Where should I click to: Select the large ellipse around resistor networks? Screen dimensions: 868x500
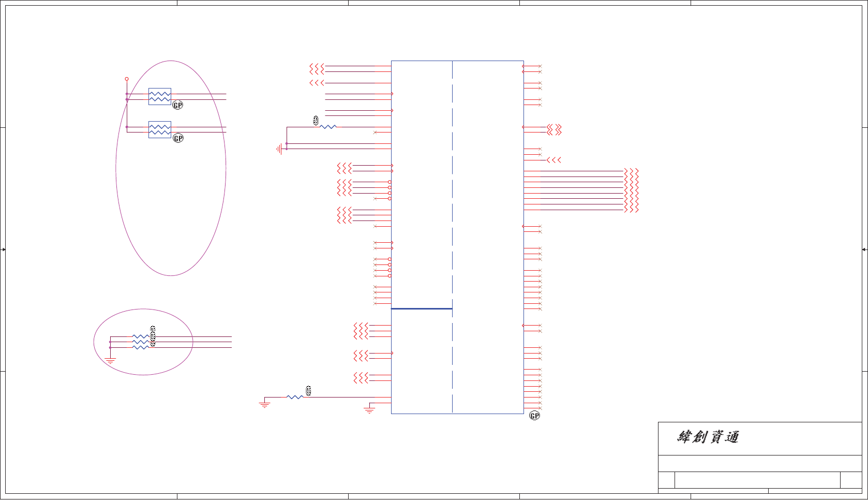pos(171,168)
